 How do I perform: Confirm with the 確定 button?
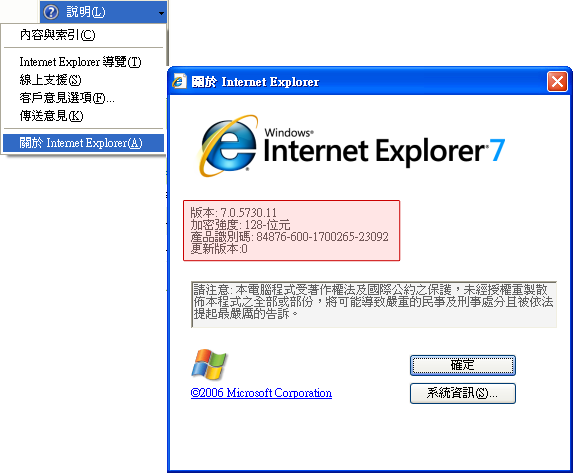click(x=463, y=365)
